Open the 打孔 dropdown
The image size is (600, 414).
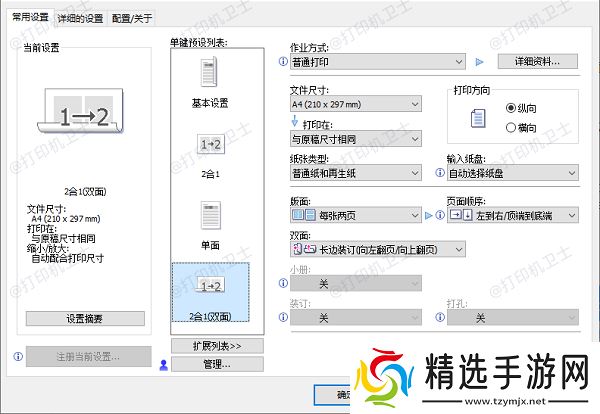click(x=513, y=317)
